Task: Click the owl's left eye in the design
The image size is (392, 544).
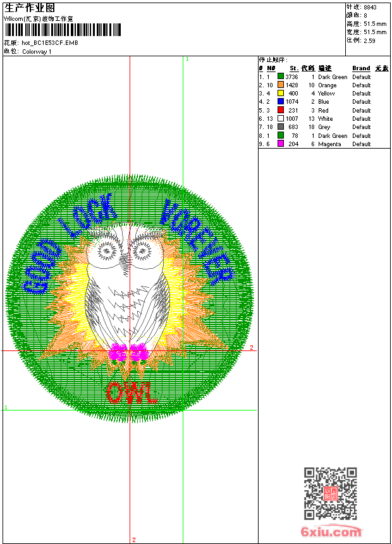Action: pyautogui.click(x=107, y=251)
